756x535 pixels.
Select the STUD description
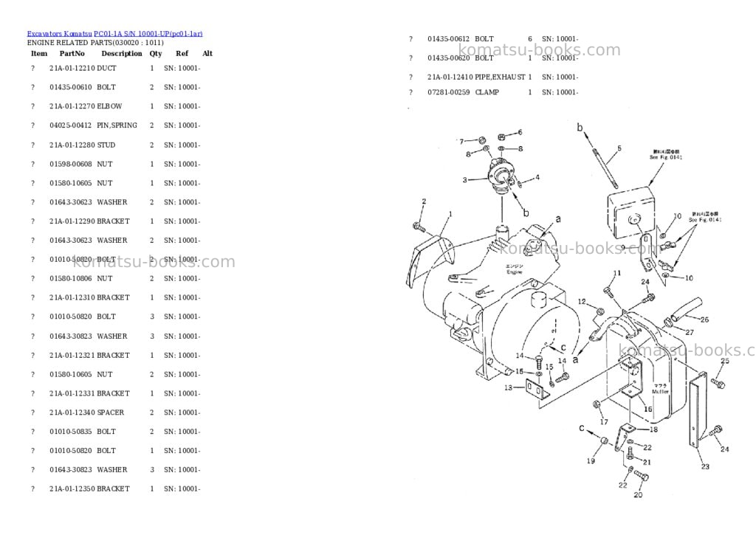106,145
